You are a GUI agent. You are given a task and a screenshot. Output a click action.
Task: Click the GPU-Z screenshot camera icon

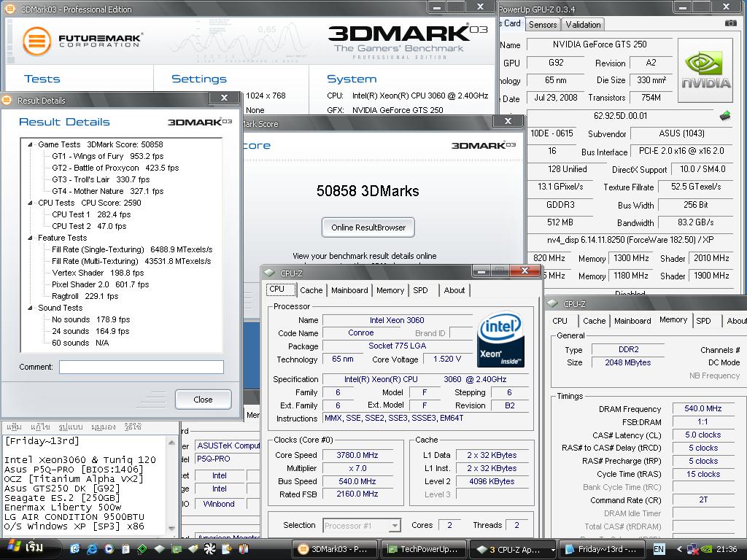coord(730,23)
